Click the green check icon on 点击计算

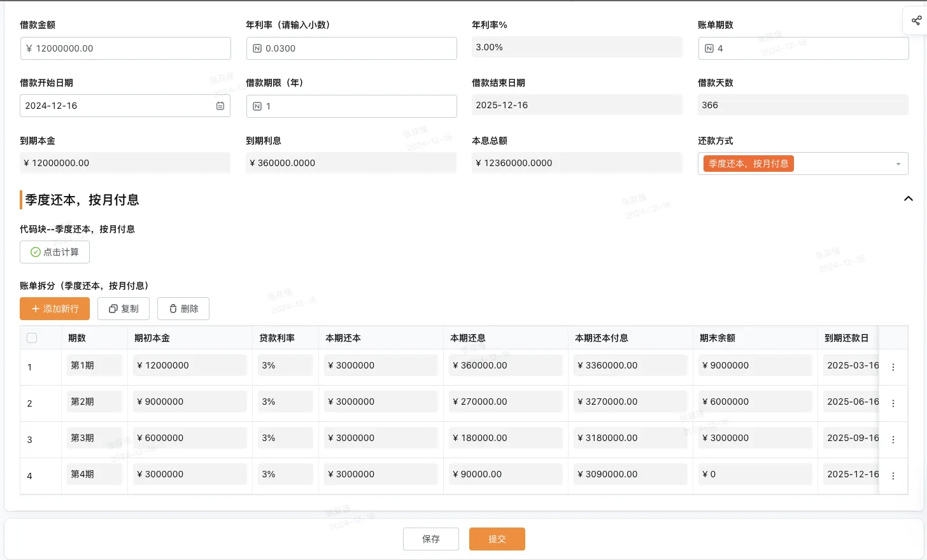tap(36, 251)
